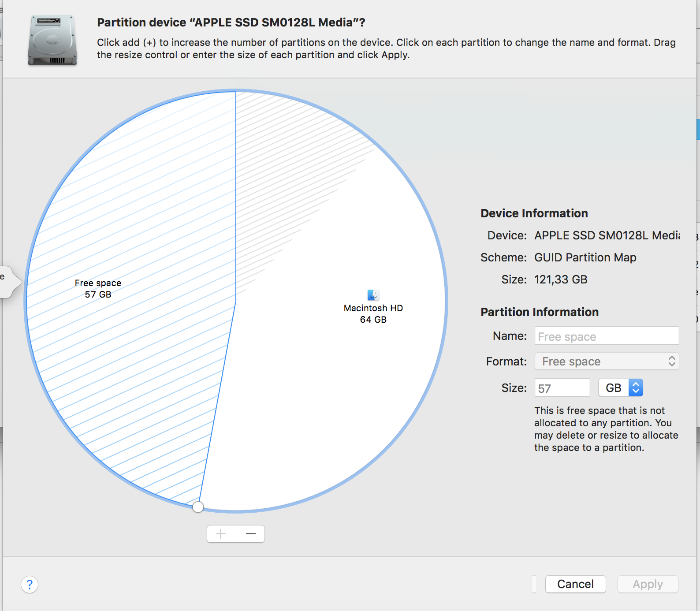Screen dimensions: 700x611
Task: Open the Format Free space dropdown
Action: point(607,361)
